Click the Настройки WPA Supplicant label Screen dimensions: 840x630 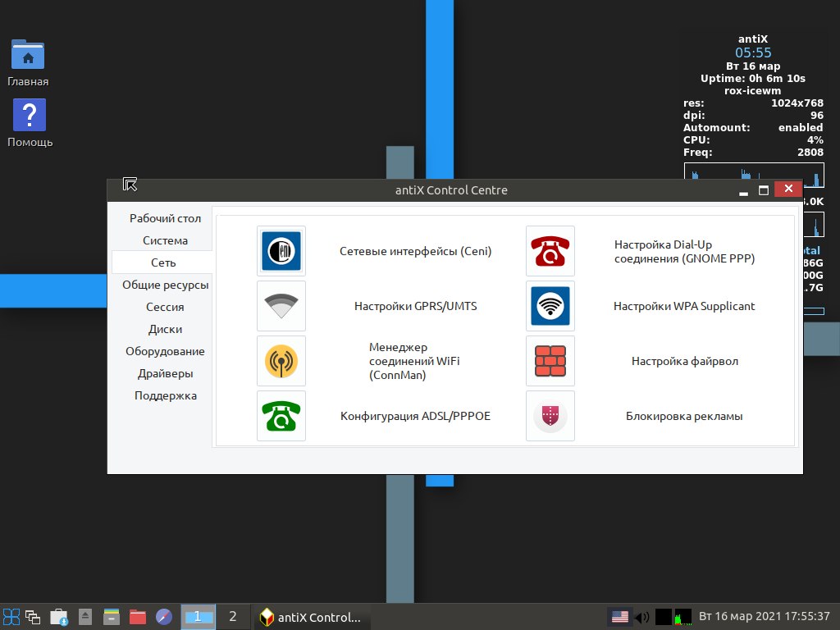tap(684, 306)
